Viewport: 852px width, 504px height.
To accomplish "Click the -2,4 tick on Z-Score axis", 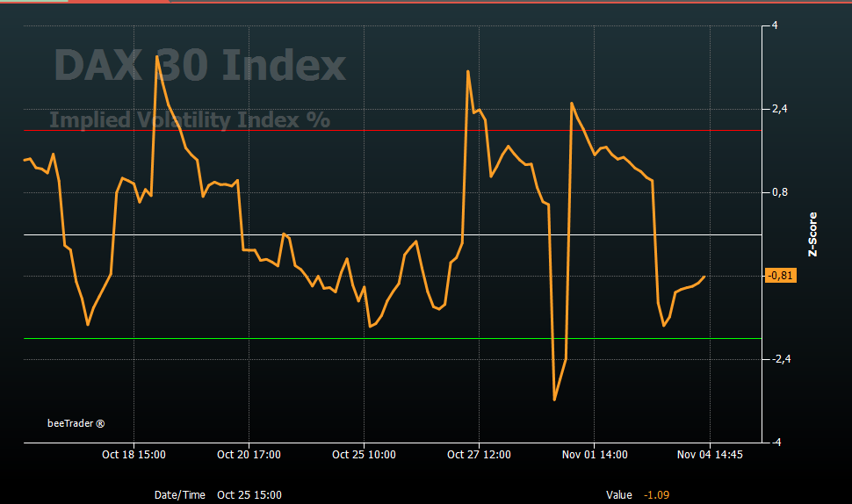I will (x=782, y=359).
